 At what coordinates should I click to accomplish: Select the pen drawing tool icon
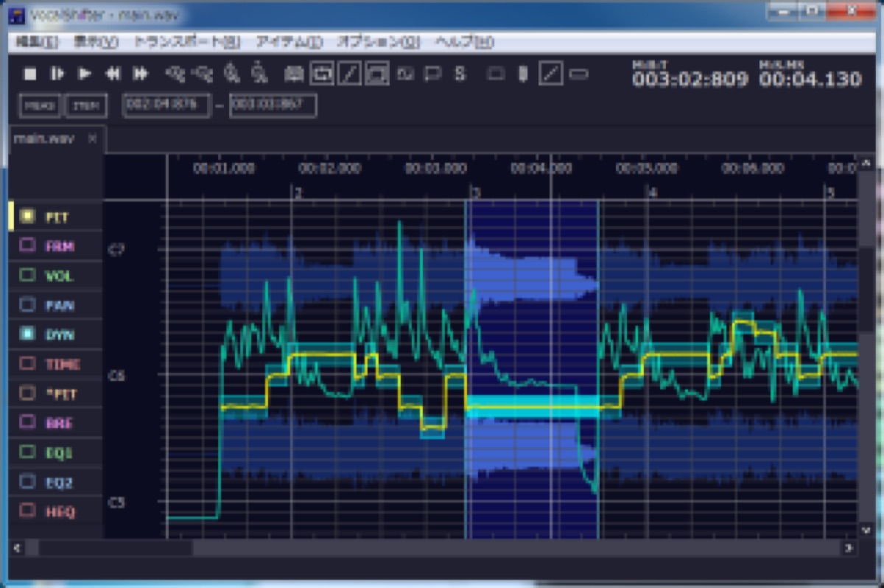pos(523,74)
